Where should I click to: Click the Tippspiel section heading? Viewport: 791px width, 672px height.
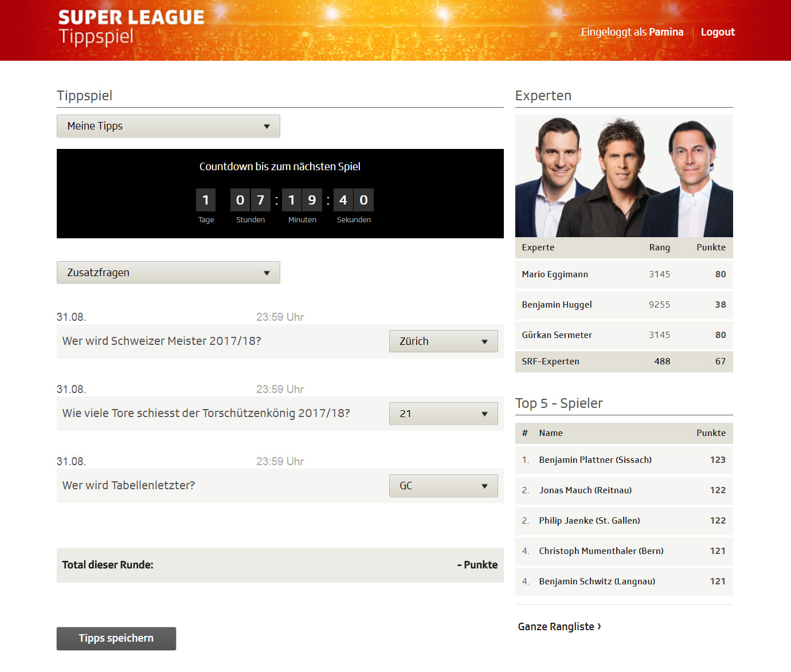(84, 96)
